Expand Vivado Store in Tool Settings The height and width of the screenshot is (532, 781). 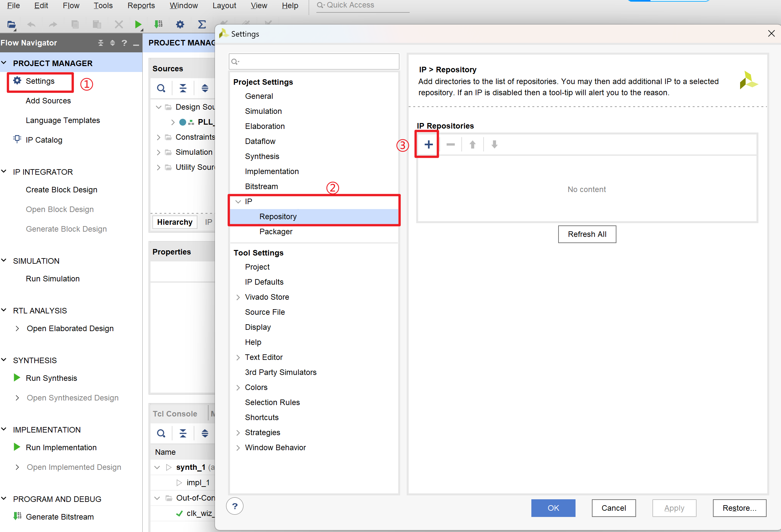(x=238, y=297)
